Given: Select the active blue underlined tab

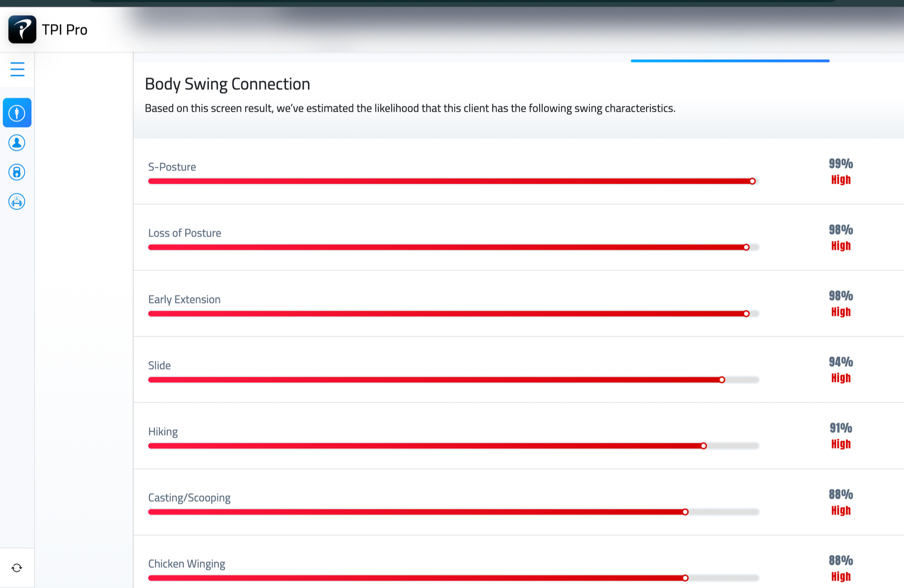Looking at the screenshot, I should 730,59.
